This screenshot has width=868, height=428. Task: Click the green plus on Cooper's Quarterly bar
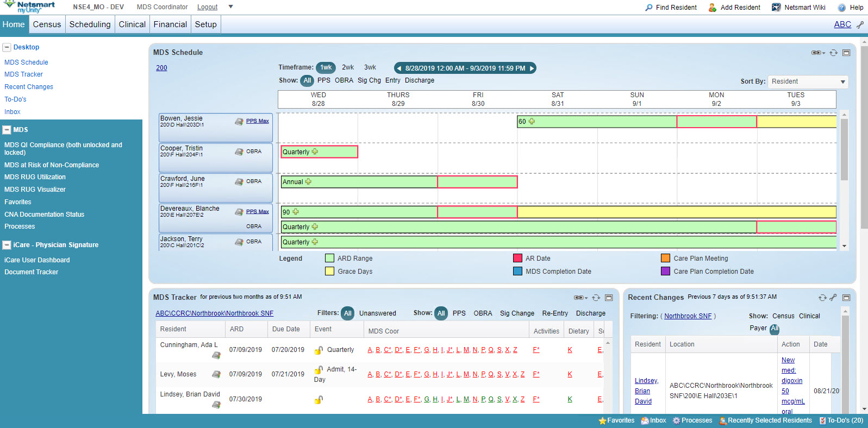(x=315, y=152)
